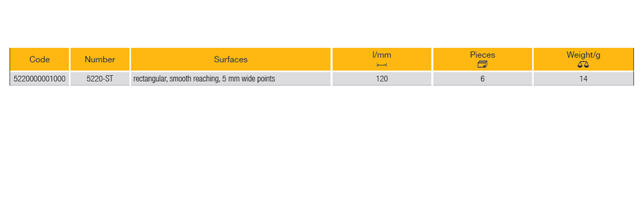Click the Surfaces column header
This screenshot has width=644, height=220.
231,60
